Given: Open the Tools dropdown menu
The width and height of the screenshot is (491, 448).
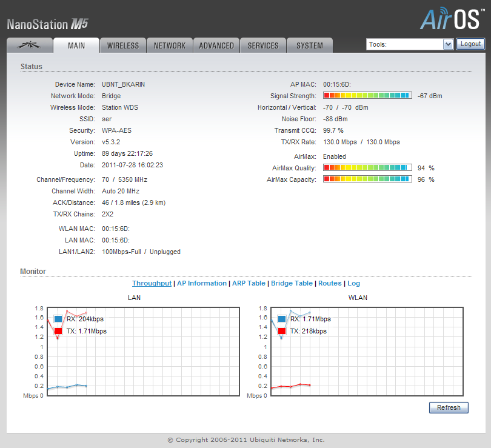Looking at the screenshot, I should pos(410,44).
